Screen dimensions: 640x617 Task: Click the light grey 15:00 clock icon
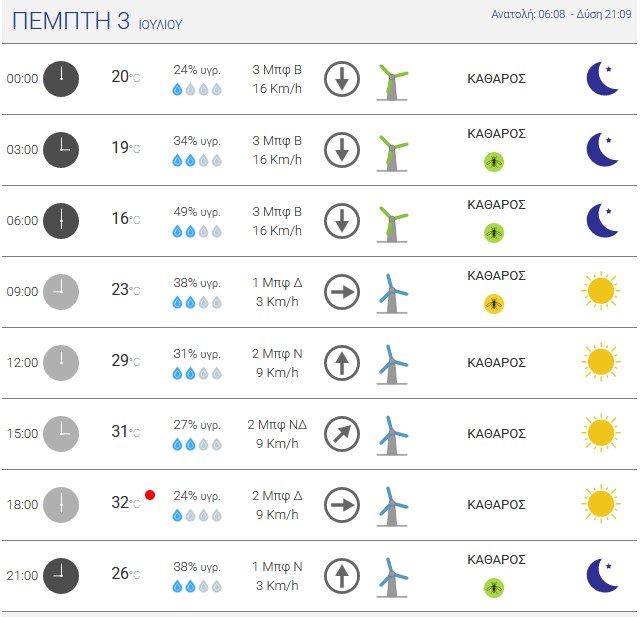click(61, 434)
